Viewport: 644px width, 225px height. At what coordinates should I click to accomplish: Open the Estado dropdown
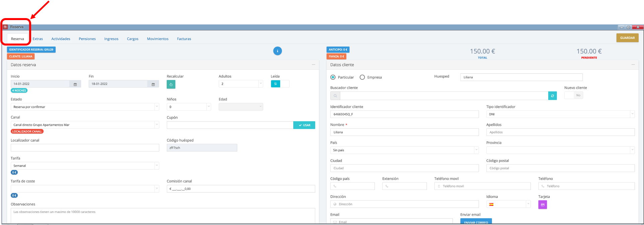85,107
